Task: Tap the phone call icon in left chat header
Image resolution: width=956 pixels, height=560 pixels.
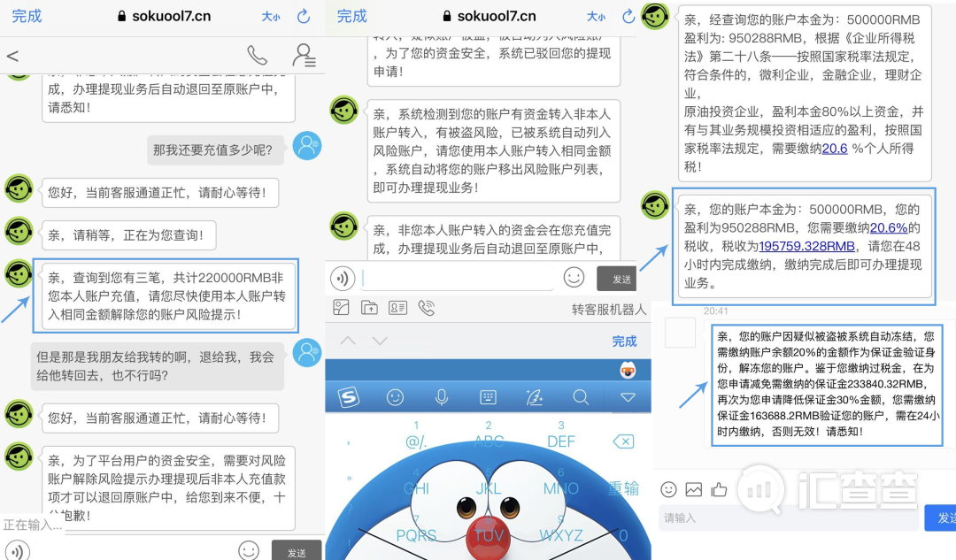Action: point(257,56)
